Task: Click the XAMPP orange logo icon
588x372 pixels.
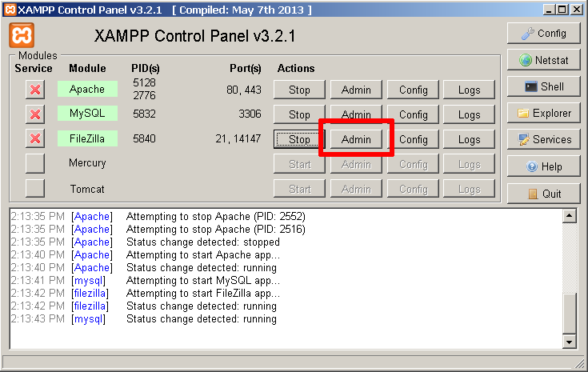Action: pyautogui.click(x=22, y=36)
